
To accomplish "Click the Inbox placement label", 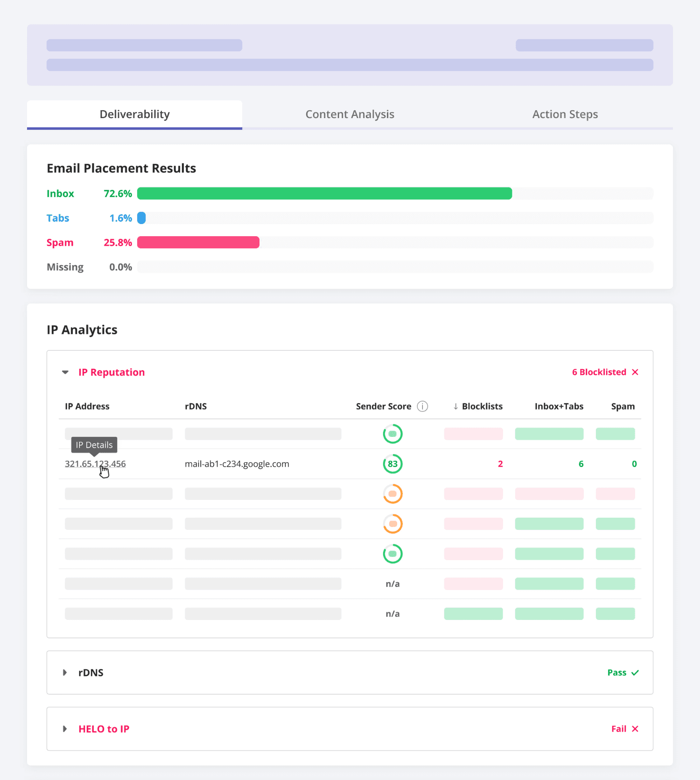I will [x=60, y=194].
